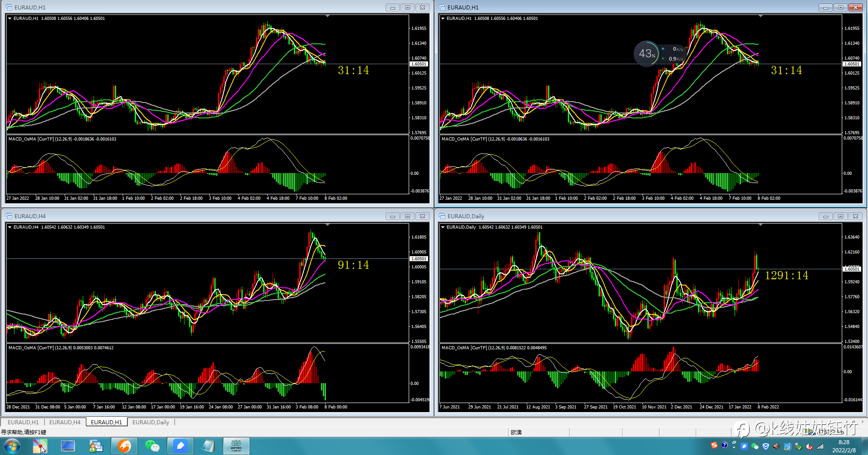
Task: Click the blue question mark tray icon
Action: (x=724, y=446)
